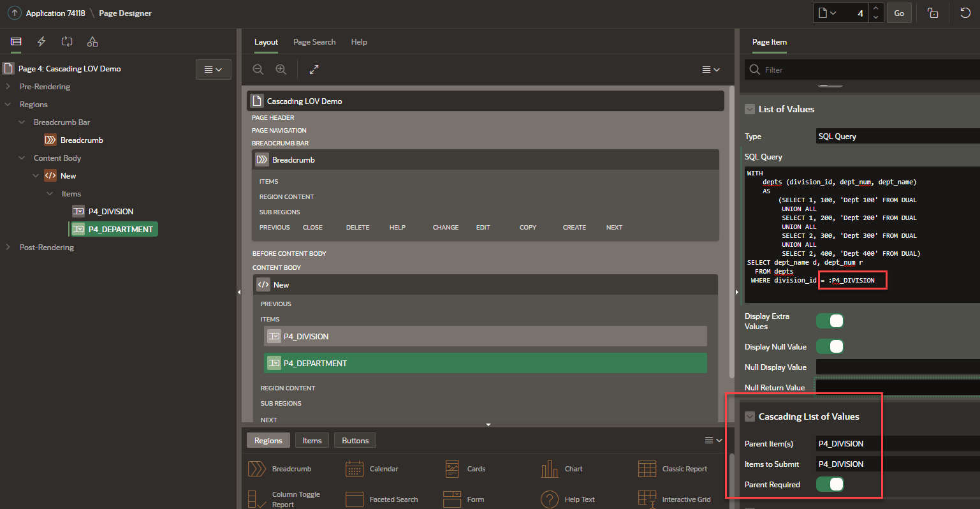Click the Help Text gallery icon
This screenshot has width=980, height=509.
550,499
